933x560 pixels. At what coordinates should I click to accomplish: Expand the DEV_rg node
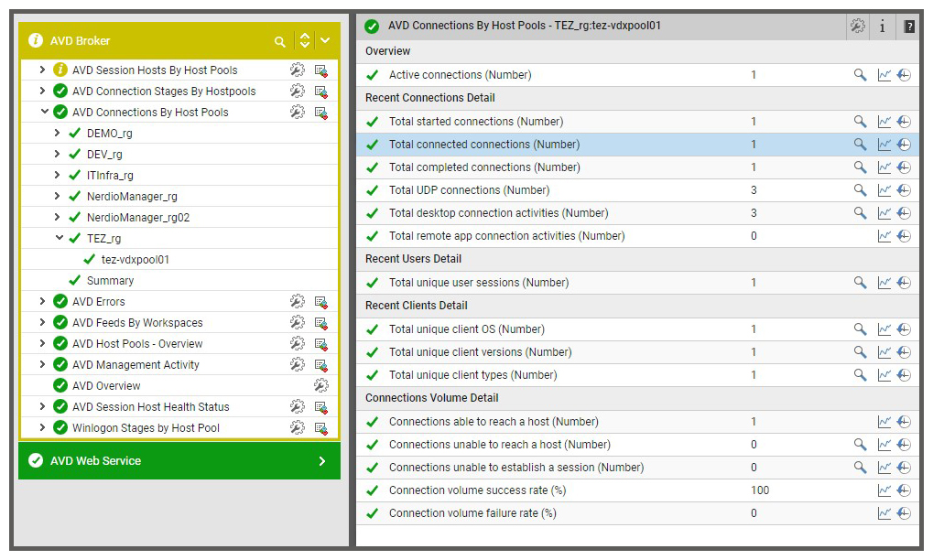coord(57,154)
